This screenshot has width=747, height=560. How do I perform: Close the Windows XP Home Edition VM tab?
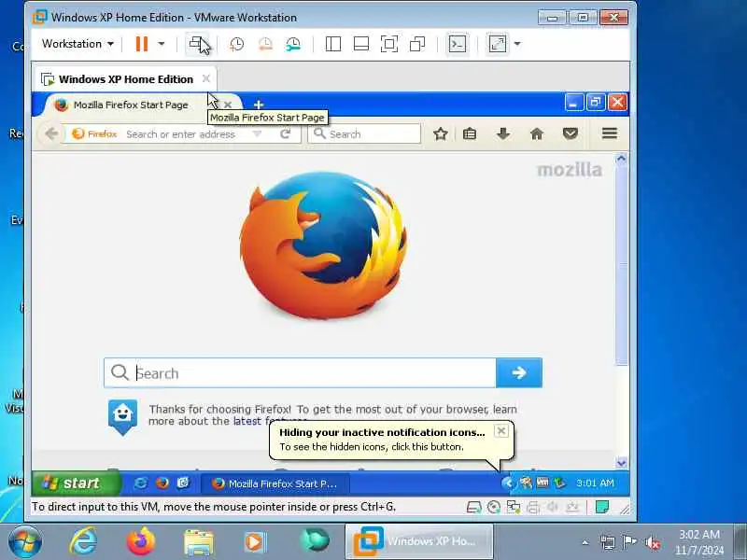pyautogui.click(x=205, y=78)
